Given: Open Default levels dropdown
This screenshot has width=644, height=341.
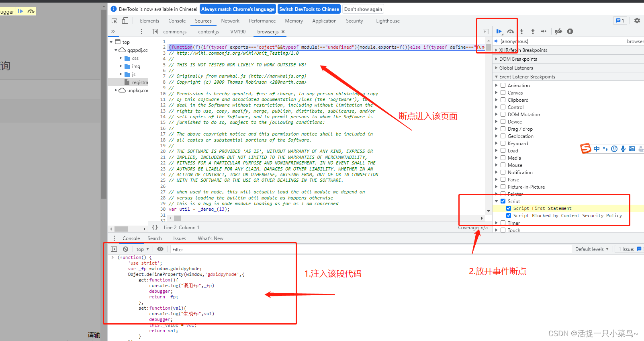Looking at the screenshot, I should pos(592,249).
